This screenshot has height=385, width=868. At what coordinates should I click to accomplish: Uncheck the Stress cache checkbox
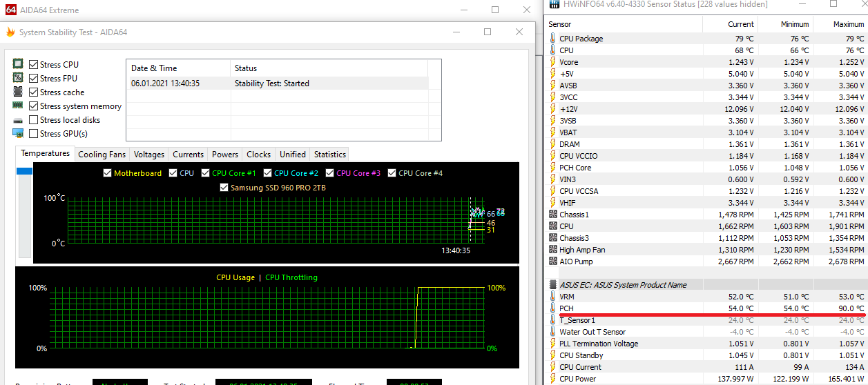[x=33, y=92]
